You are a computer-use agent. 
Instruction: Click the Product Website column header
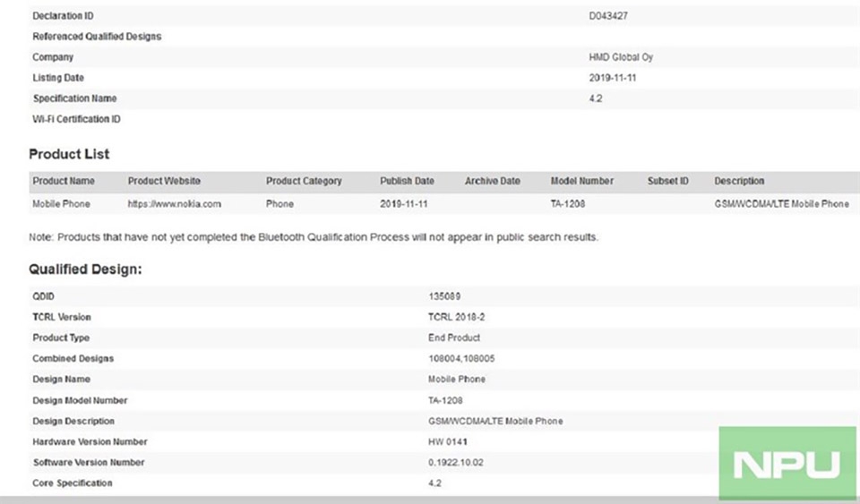[x=164, y=181]
